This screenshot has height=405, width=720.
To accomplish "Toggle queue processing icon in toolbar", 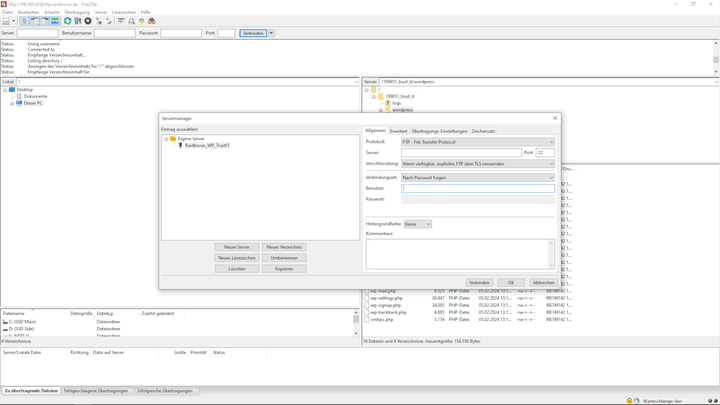I will pos(78,21).
